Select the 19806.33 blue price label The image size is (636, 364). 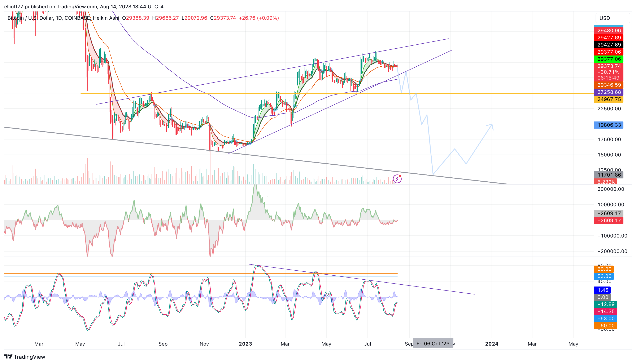pyautogui.click(x=609, y=125)
